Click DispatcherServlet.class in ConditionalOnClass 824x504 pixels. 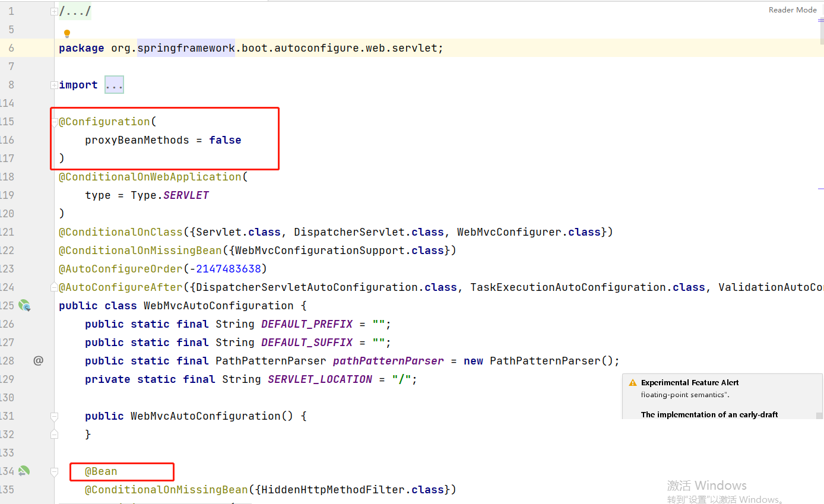pyautogui.click(x=369, y=232)
